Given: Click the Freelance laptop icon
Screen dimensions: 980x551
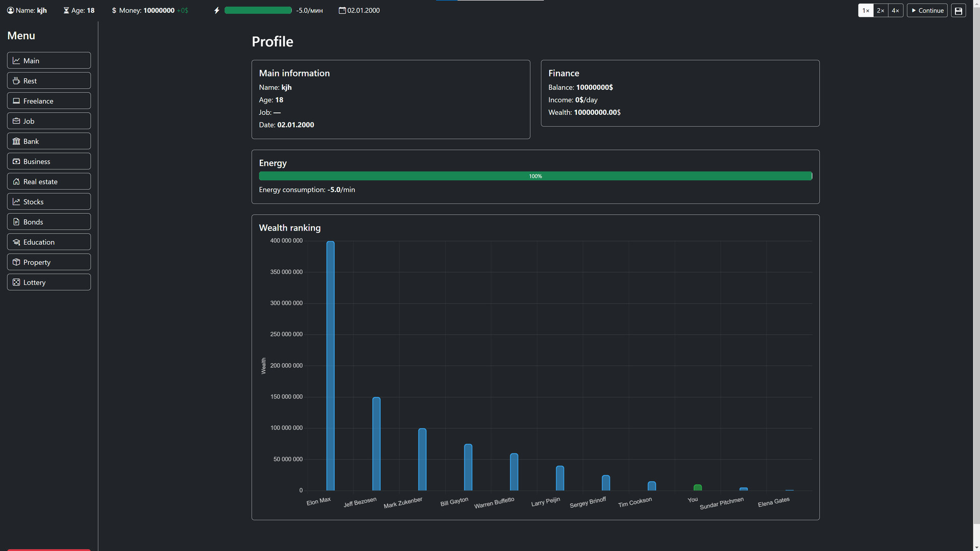Looking at the screenshot, I should pyautogui.click(x=16, y=101).
